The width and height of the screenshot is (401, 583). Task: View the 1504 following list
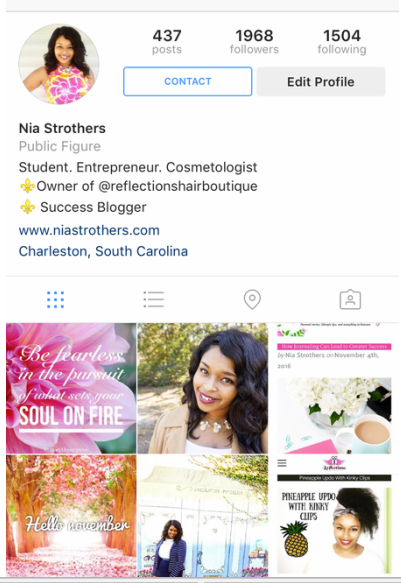click(342, 41)
